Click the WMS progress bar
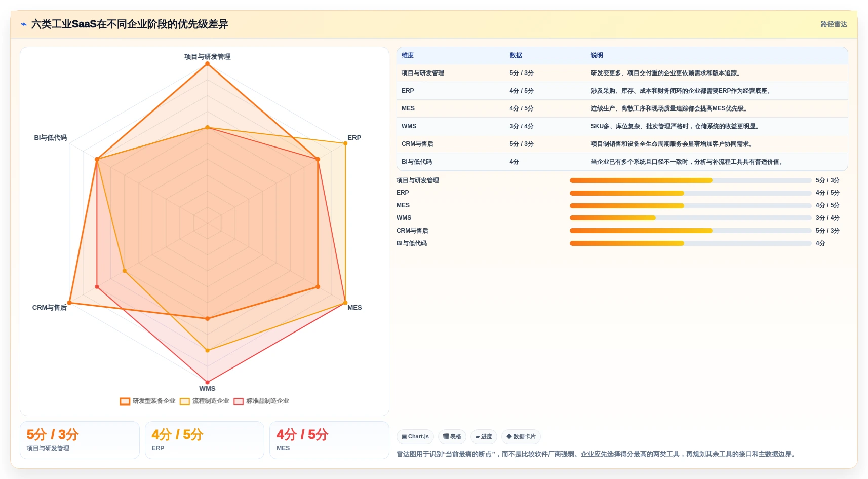Screen dimensions: 868x479 (x=690, y=218)
